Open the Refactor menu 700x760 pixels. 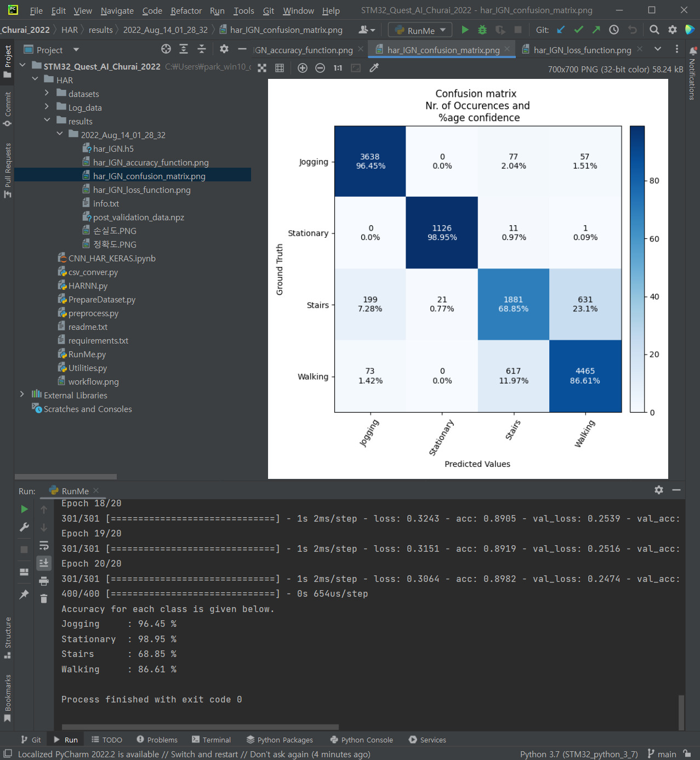(x=186, y=10)
